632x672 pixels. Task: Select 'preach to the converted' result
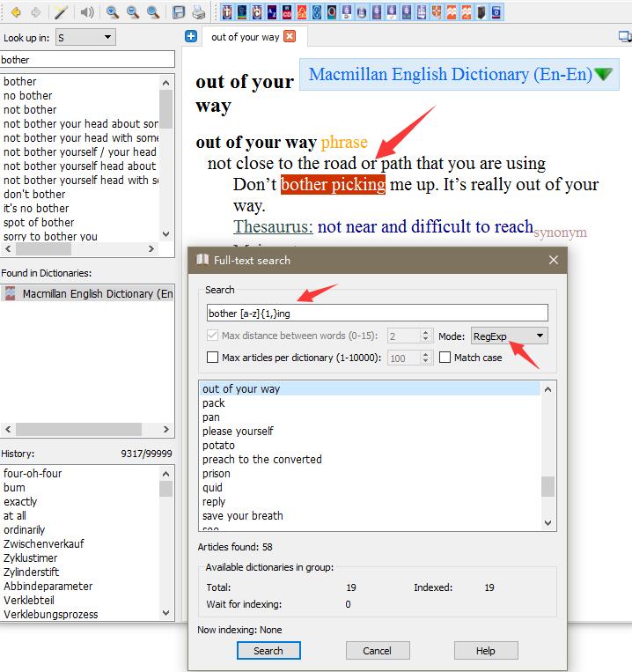click(261, 460)
